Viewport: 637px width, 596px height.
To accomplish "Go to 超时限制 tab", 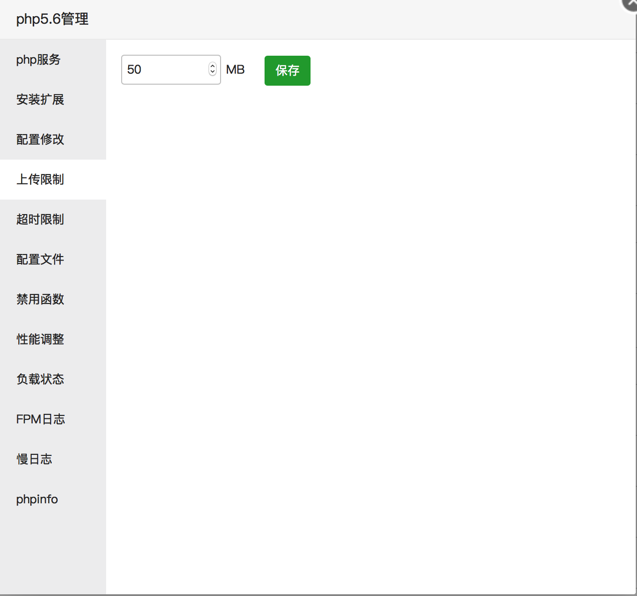I will pyautogui.click(x=53, y=219).
